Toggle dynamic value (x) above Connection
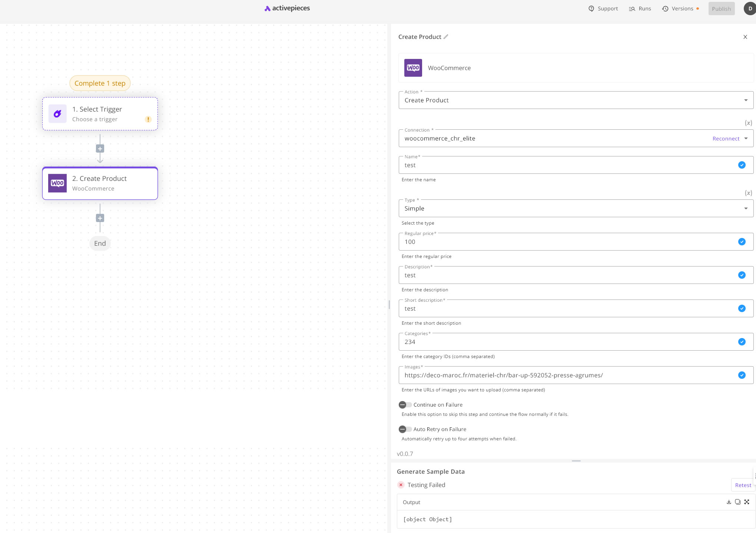756x533 pixels. [748, 123]
